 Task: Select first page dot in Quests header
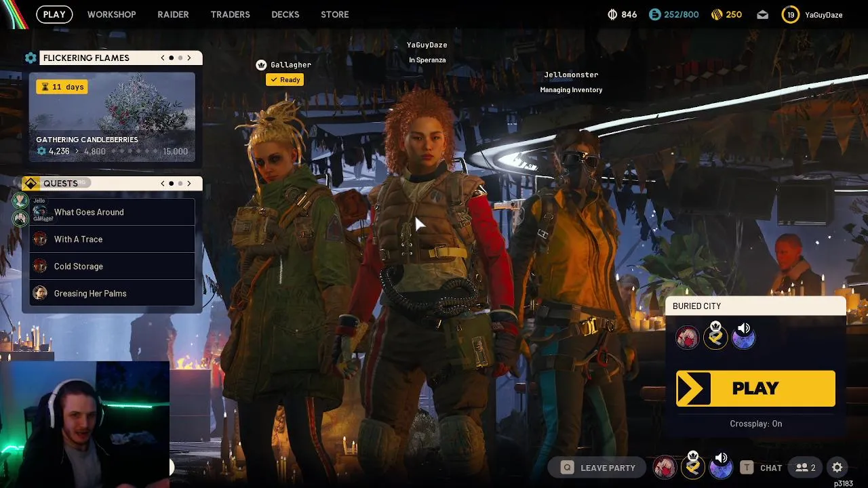pos(172,183)
